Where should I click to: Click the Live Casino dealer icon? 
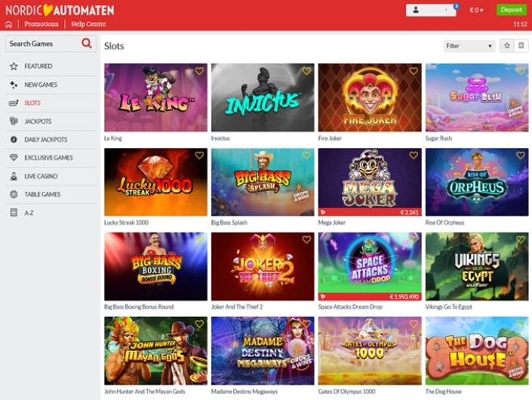(x=14, y=176)
